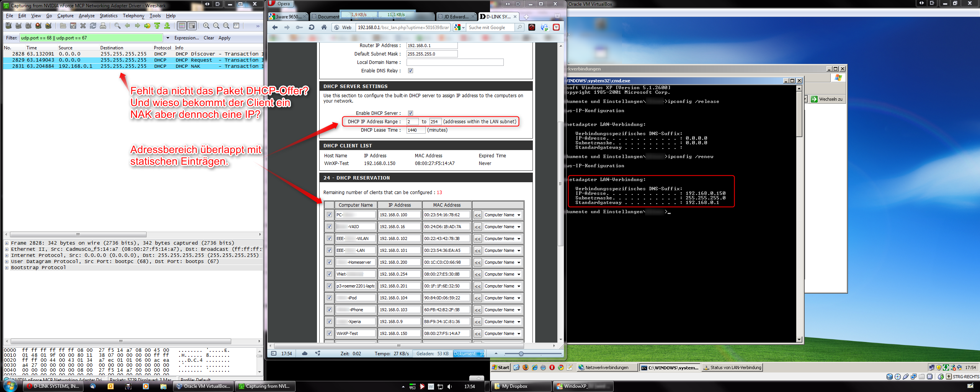Open the find packet magnifier in Wireshark
The image size is (980, 392).
click(x=118, y=26)
